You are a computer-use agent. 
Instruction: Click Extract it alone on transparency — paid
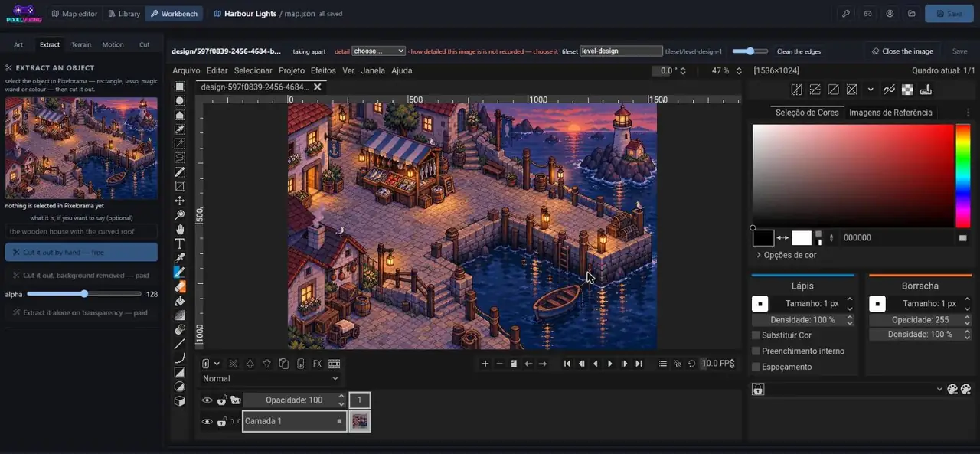point(81,312)
